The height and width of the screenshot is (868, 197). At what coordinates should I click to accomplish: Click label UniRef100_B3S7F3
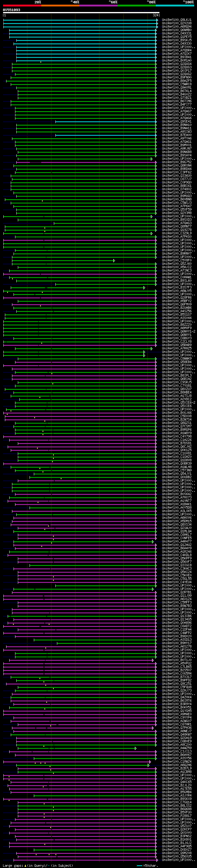[x=177, y=287]
